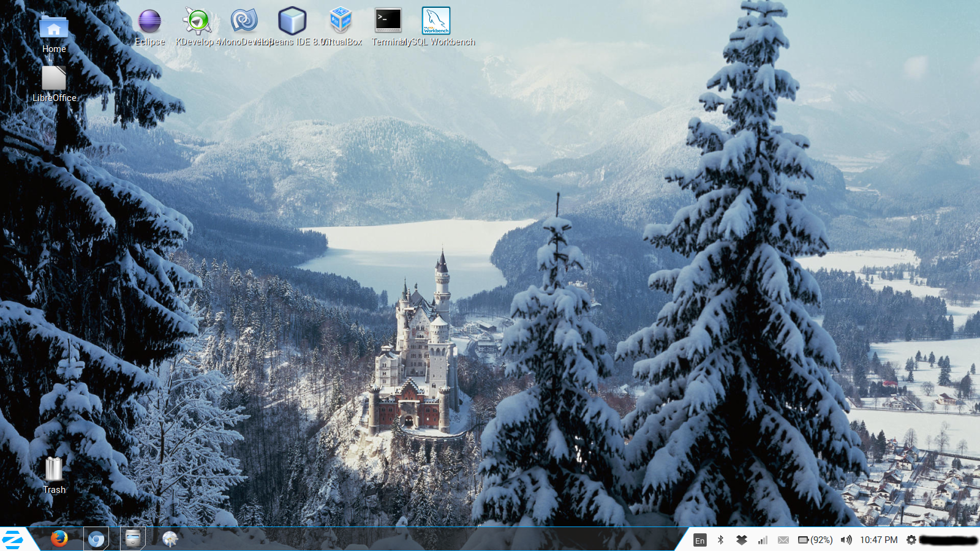The width and height of the screenshot is (980, 551).
Task: Switch to the file manager taskbar window
Action: [133, 539]
